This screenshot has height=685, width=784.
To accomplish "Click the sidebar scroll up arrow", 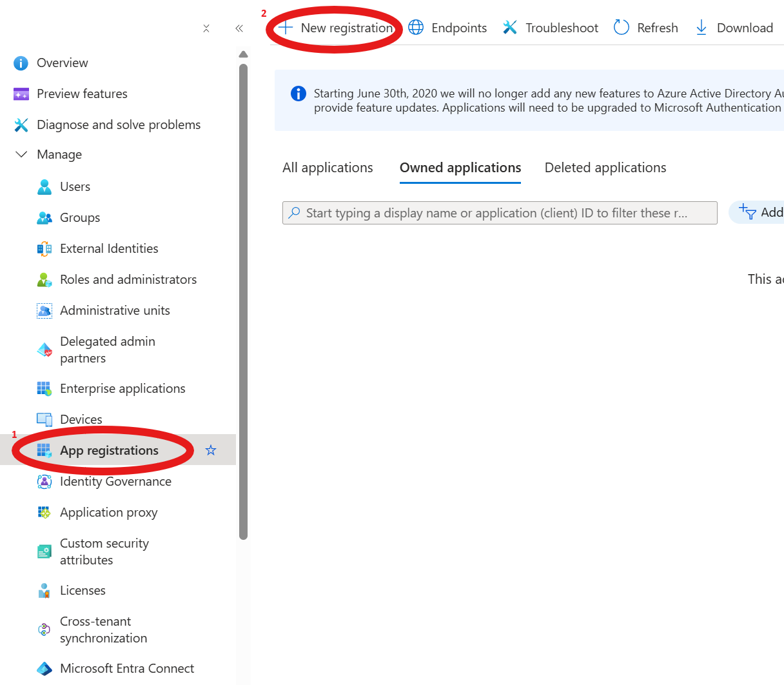I will (x=243, y=54).
